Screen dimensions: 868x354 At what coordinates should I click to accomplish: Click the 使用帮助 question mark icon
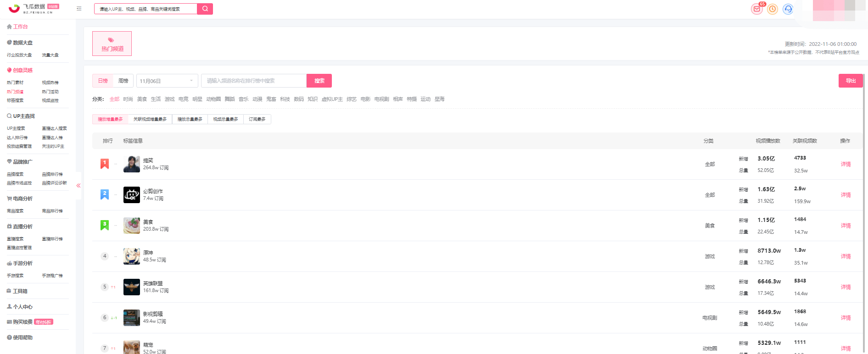(x=9, y=337)
